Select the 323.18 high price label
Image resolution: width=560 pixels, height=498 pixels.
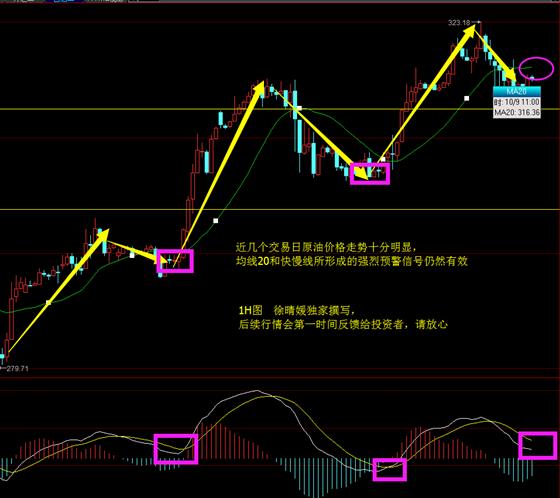pyautogui.click(x=459, y=23)
